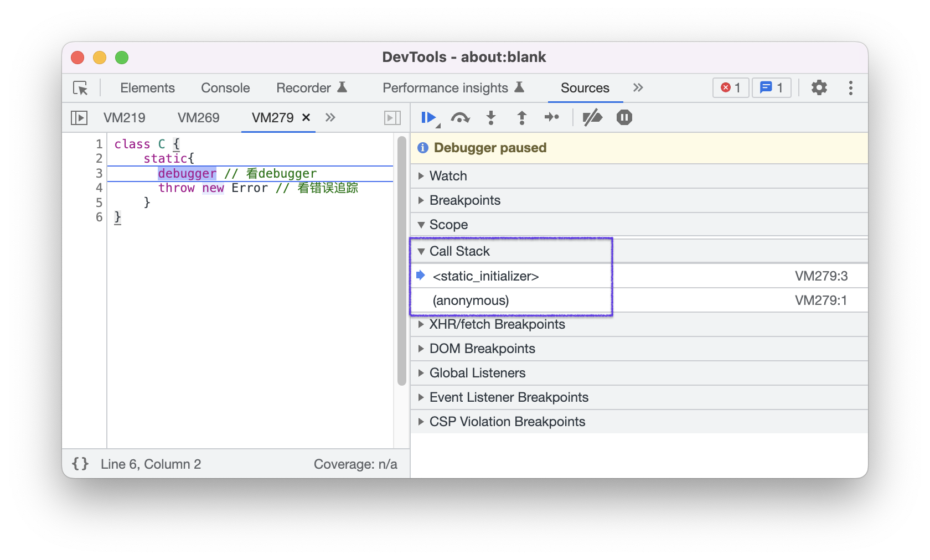Open DevTools settings gear
This screenshot has width=930, height=560.
pyautogui.click(x=819, y=87)
